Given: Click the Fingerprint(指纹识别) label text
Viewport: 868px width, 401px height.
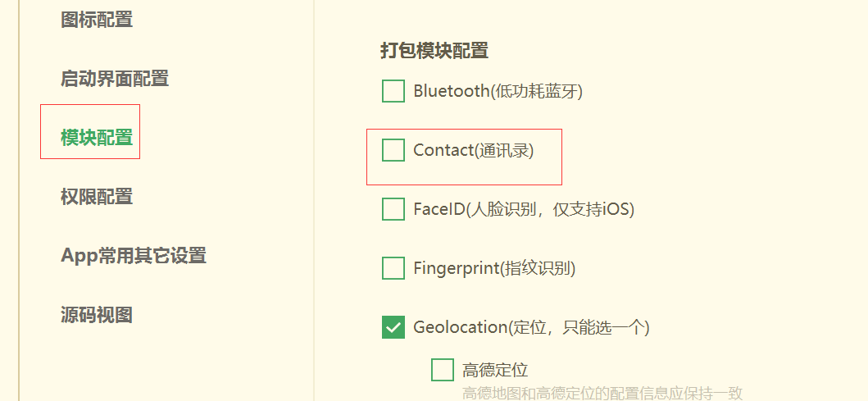Looking at the screenshot, I should (x=494, y=268).
